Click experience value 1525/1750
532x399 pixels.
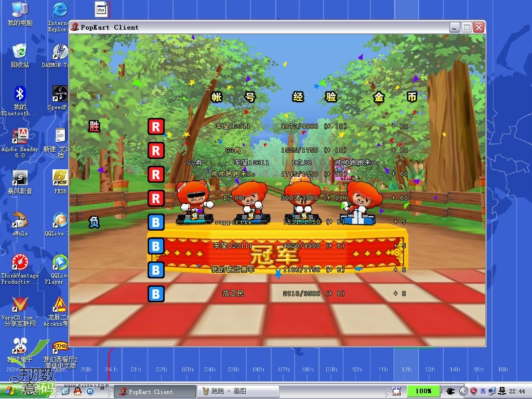tap(300, 150)
